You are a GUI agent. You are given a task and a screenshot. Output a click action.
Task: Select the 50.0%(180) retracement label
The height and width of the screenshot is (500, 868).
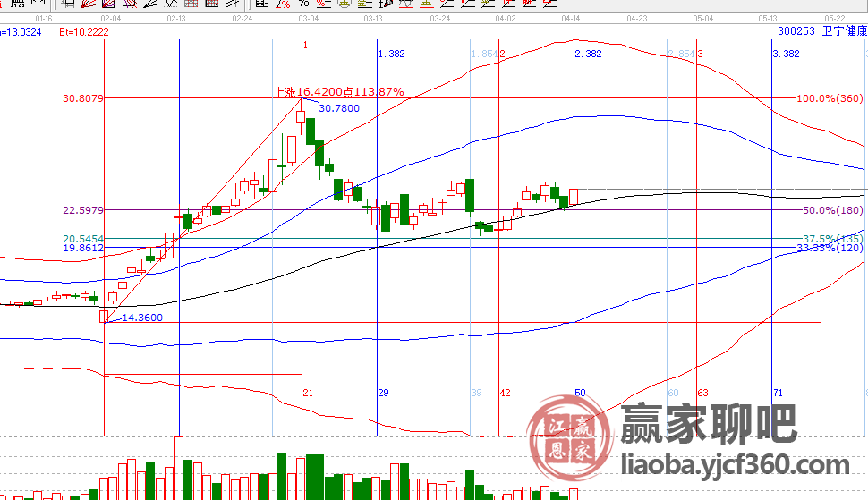click(x=833, y=210)
